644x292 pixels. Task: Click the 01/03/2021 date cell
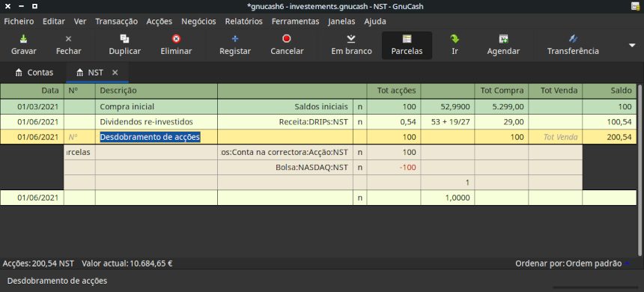coord(32,107)
